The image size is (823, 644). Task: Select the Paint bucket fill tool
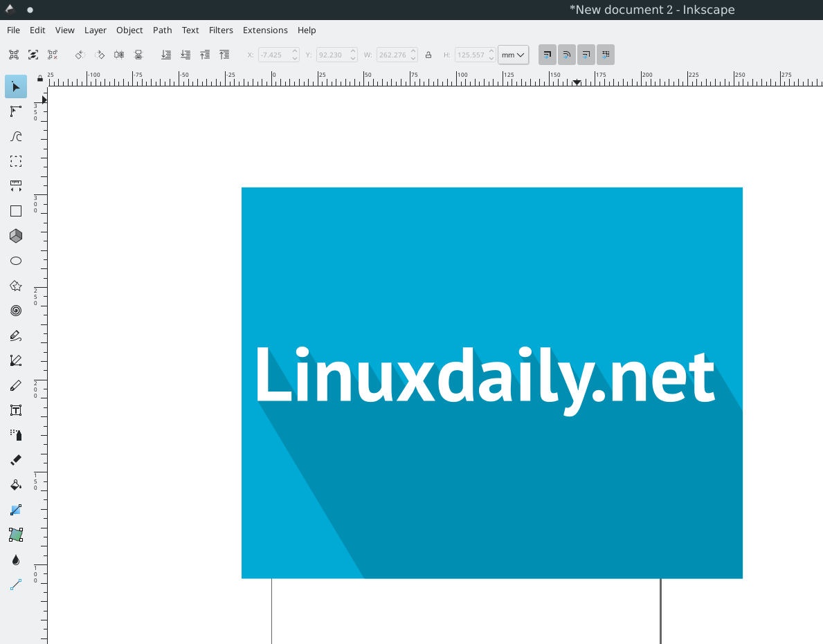tap(15, 485)
